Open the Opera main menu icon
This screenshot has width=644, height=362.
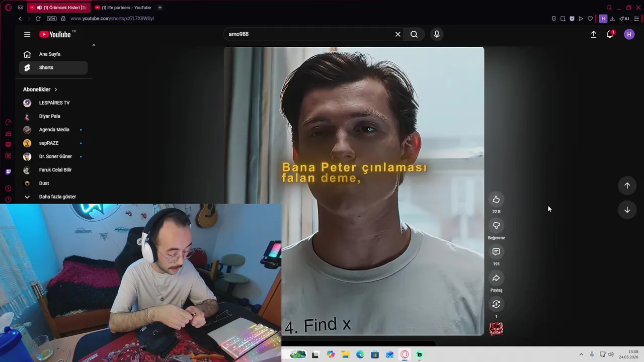8,8
